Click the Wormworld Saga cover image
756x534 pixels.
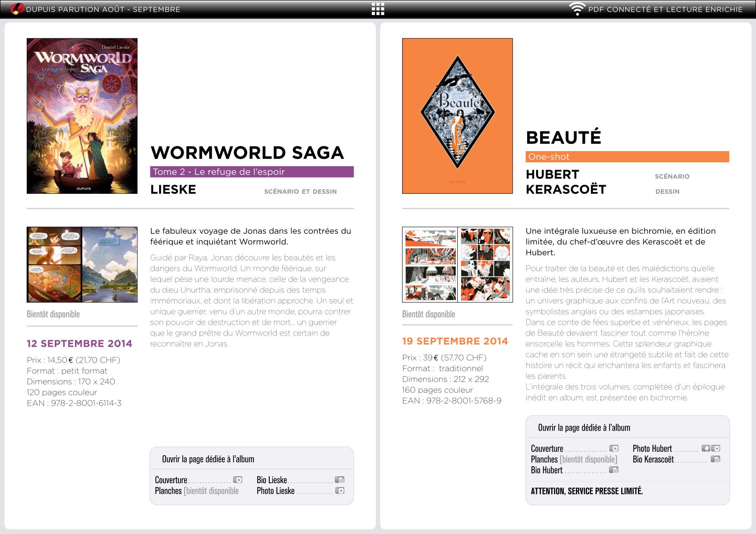tap(82, 116)
